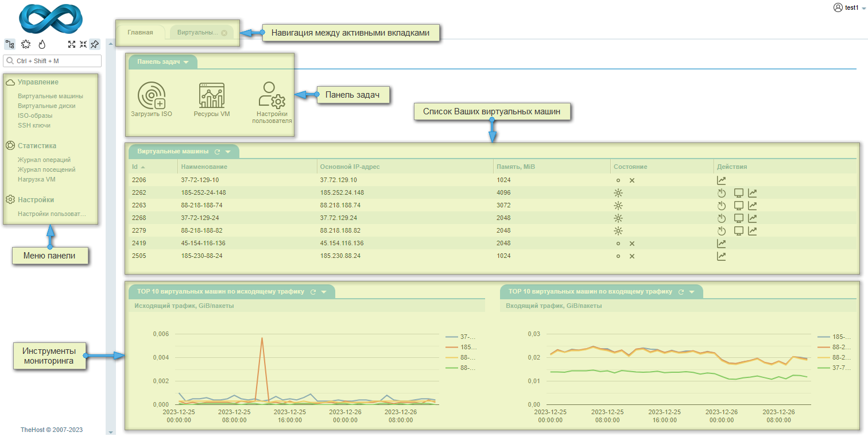
Task: Click the test1 user avatar icon
Action: click(x=837, y=7)
